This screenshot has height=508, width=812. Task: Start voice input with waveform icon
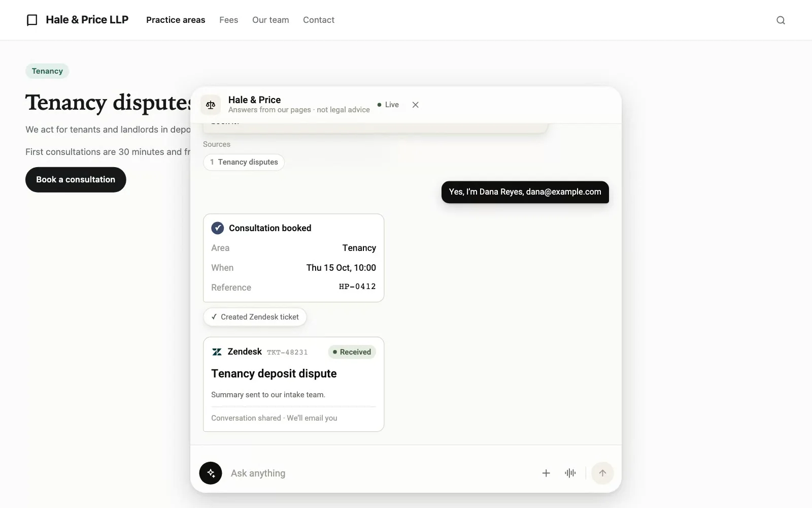pyautogui.click(x=570, y=473)
